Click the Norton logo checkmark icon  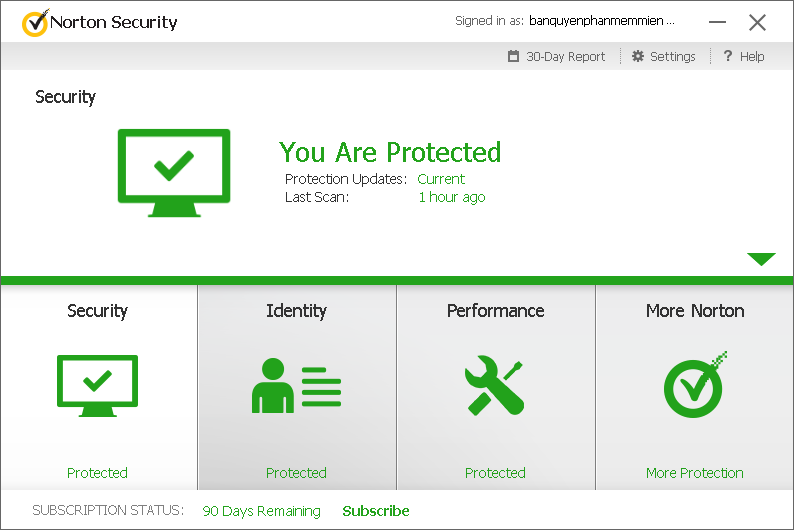pyautogui.click(x=34, y=22)
